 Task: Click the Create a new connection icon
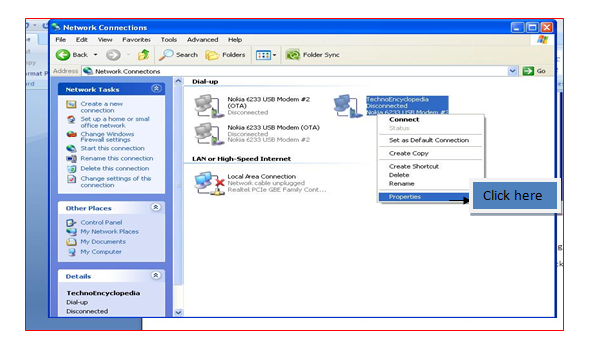tap(71, 104)
